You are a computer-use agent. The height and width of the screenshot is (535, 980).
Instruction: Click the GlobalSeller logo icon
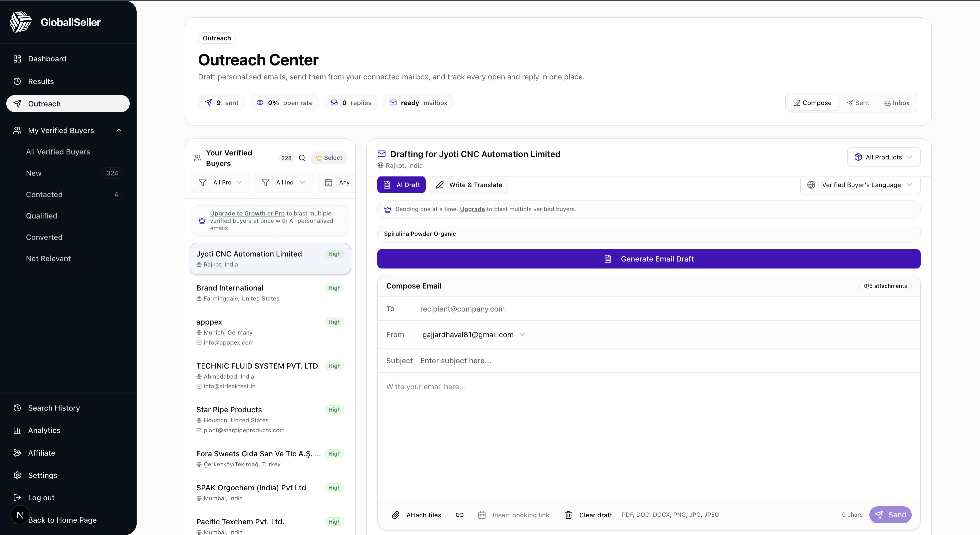click(x=21, y=22)
